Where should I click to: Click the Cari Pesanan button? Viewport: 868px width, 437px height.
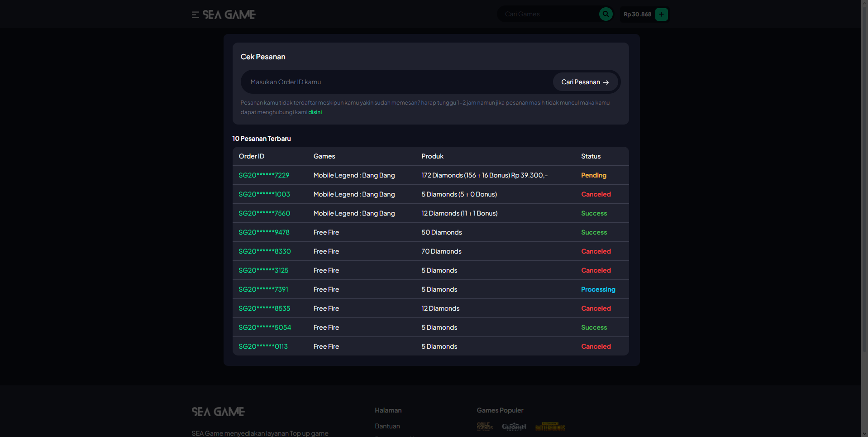coord(585,82)
